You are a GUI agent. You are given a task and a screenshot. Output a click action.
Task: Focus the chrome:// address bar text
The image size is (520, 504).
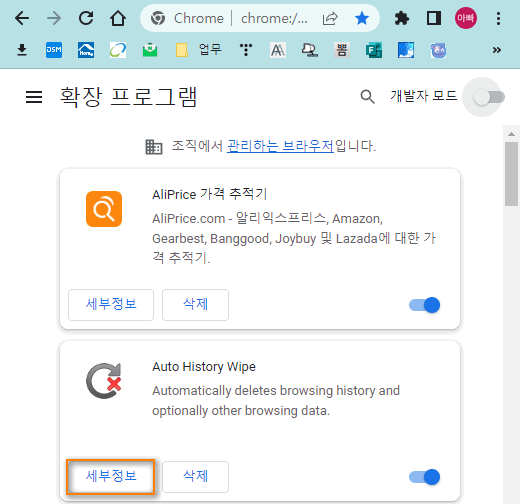pyautogui.click(x=274, y=18)
